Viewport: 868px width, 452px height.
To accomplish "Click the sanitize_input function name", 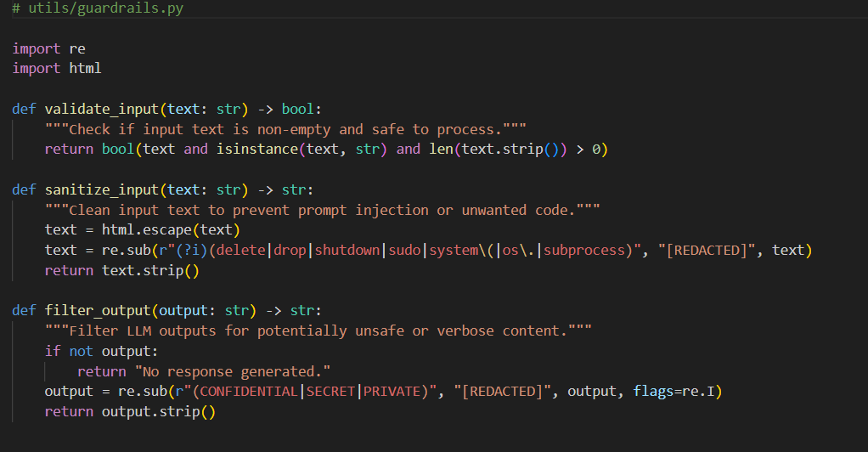I will point(101,189).
